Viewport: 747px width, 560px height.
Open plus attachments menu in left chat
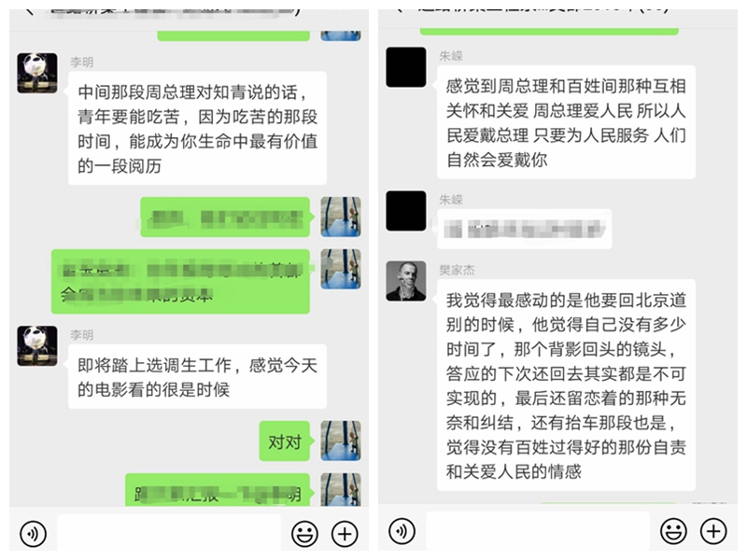pyautogui.click(x=345, y=533)
